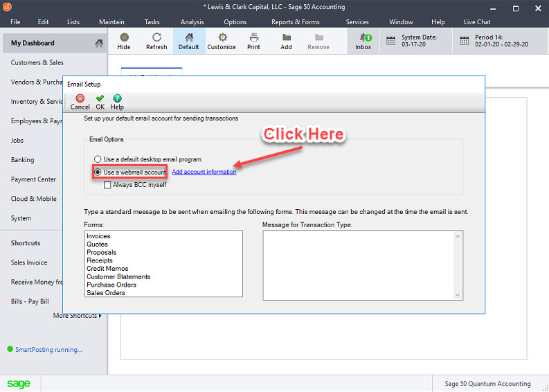Select Sales Orders in the Forms list
Screen dimensions: 549x392
[x=106, y=292]
